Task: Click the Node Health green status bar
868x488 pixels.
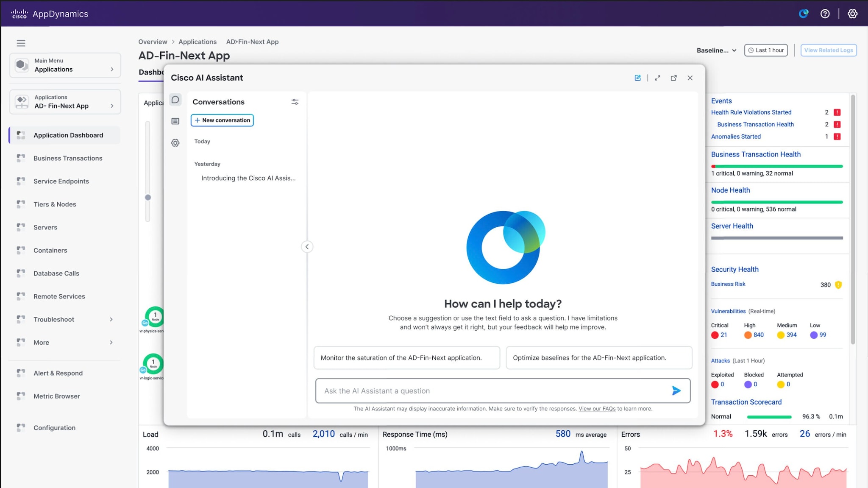Action: click(x=777, y=202)
